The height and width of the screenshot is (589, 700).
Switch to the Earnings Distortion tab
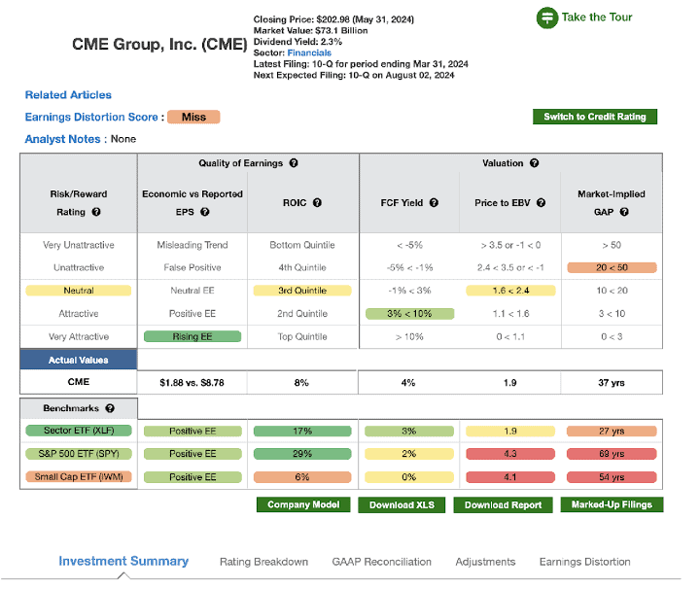point(585,562)
